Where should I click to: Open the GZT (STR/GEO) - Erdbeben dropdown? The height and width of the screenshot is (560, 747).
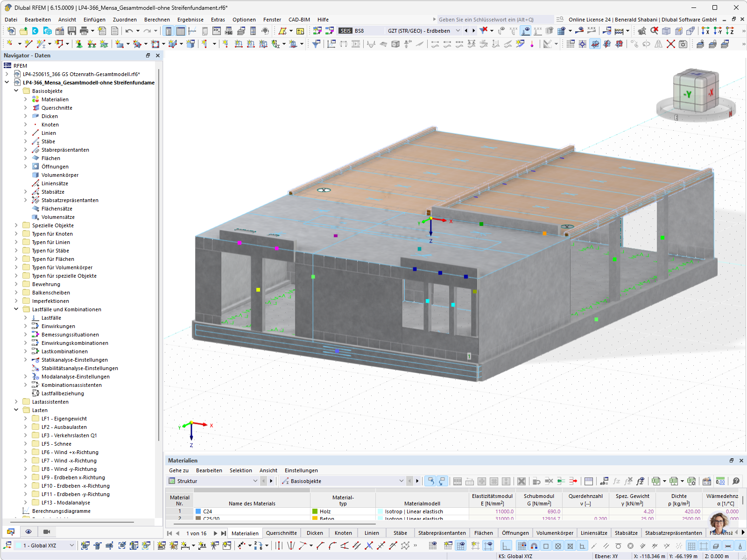(458, 31)
